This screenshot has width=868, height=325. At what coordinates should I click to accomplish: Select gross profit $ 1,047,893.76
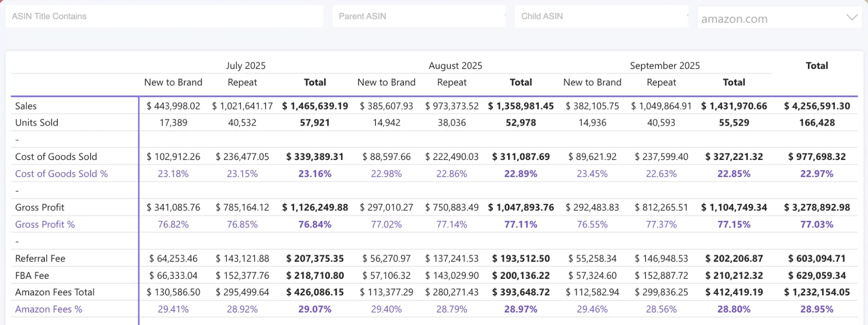(x=521, y=208)
